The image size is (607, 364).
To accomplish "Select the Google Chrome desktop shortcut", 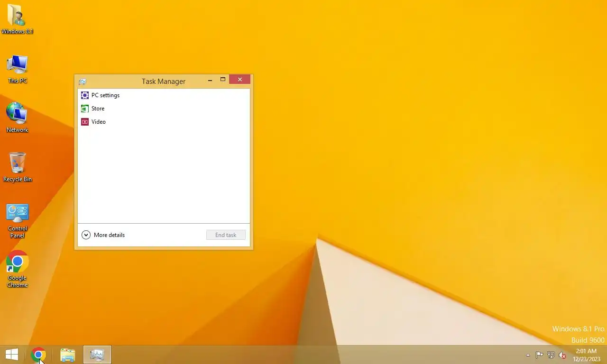I will coord(18,269).
